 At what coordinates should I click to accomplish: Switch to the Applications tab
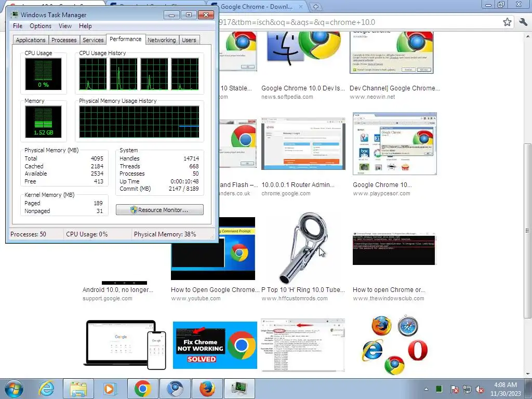(x=31, y=40)
